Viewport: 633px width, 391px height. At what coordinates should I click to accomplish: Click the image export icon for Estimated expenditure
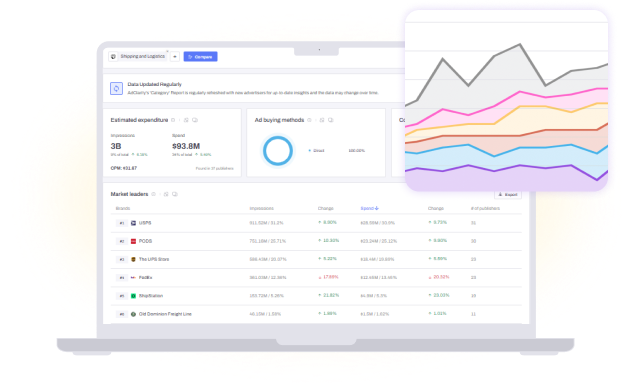[186, 120]
